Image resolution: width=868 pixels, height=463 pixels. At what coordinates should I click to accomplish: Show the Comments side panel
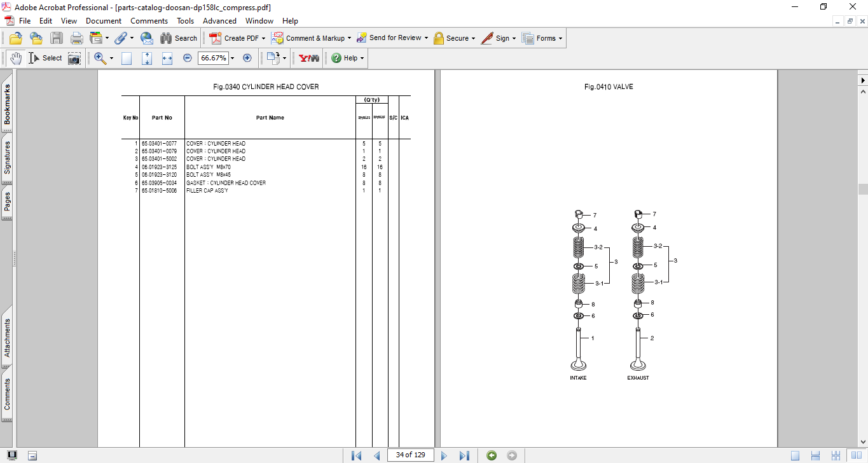[8, 394]
